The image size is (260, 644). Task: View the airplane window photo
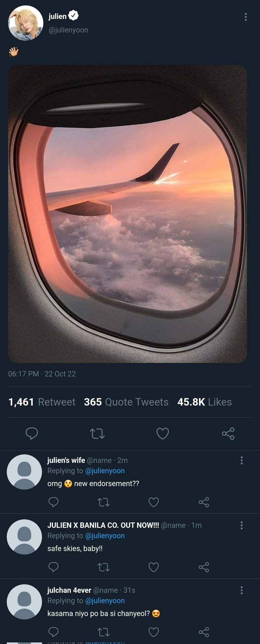click(127, 214)
